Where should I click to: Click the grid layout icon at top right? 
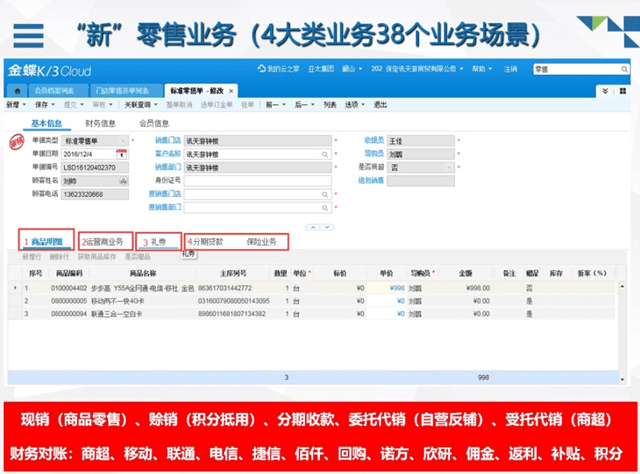click(x=623, y=91)
